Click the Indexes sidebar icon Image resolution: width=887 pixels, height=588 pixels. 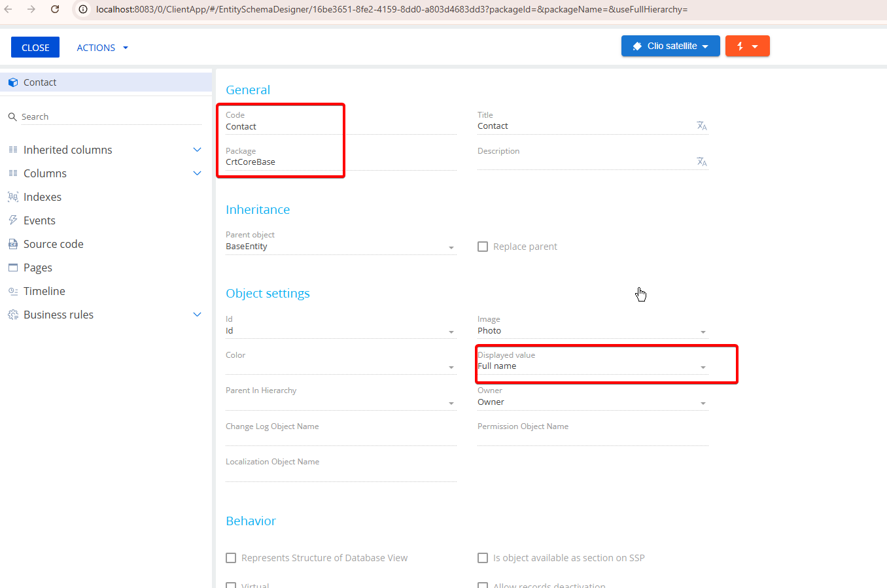point(12,197)
